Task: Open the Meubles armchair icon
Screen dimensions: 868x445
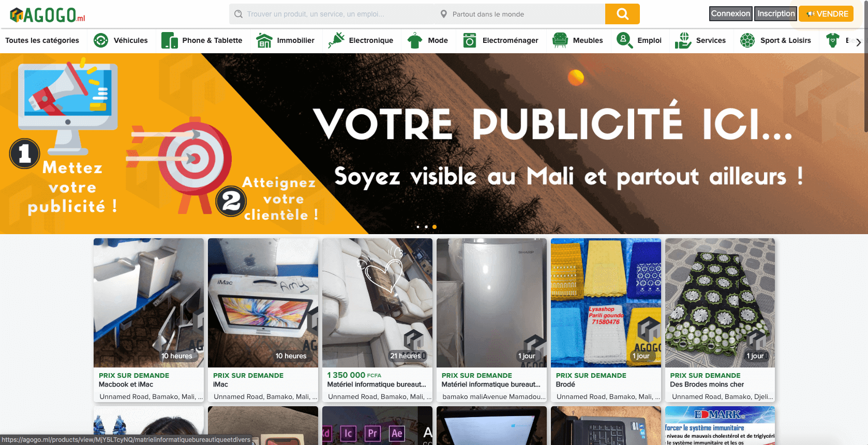Action: [560, 40]
